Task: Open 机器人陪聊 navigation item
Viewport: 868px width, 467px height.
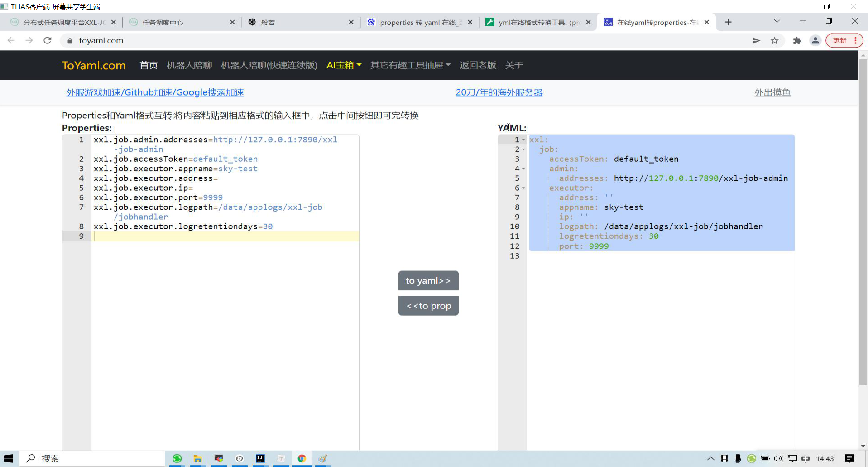Action: coord(189,65)
